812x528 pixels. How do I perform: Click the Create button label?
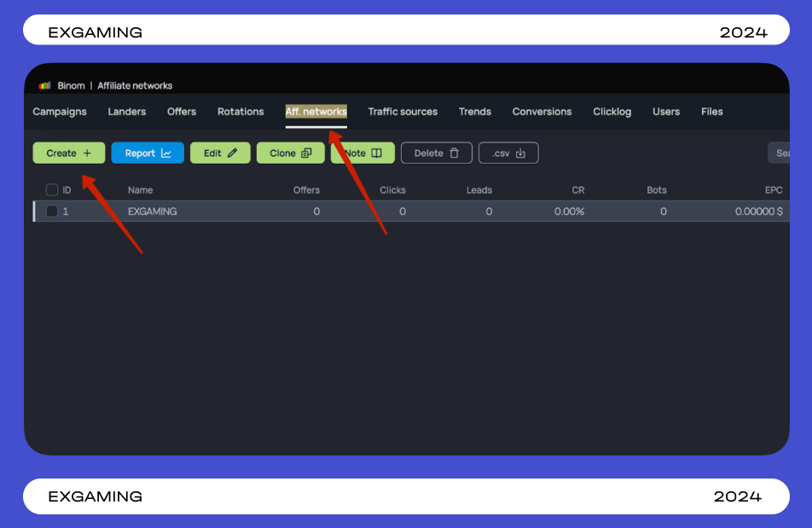(61, 154)
